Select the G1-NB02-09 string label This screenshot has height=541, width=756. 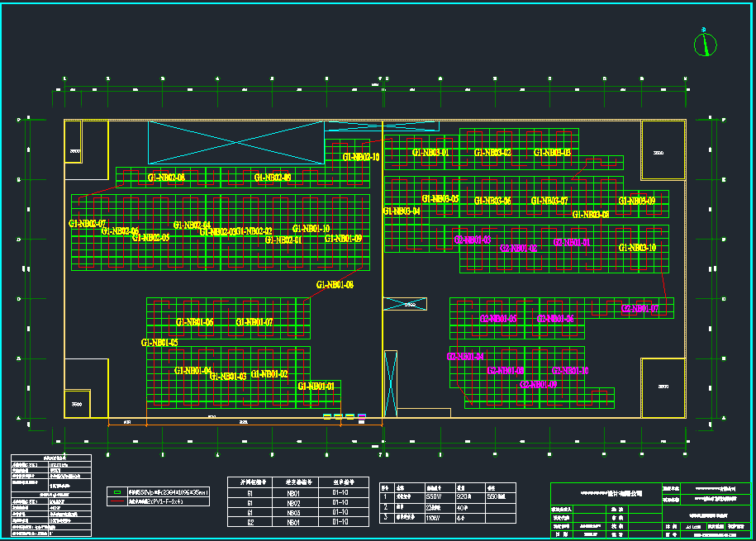point(273,178)
